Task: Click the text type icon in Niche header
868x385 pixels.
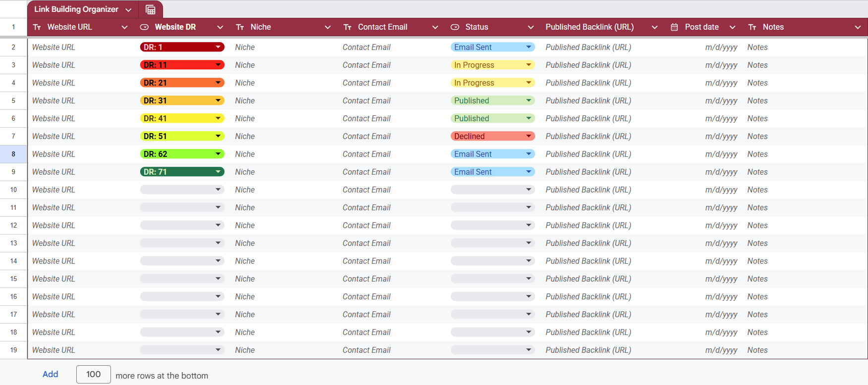Action: point(240,27)
